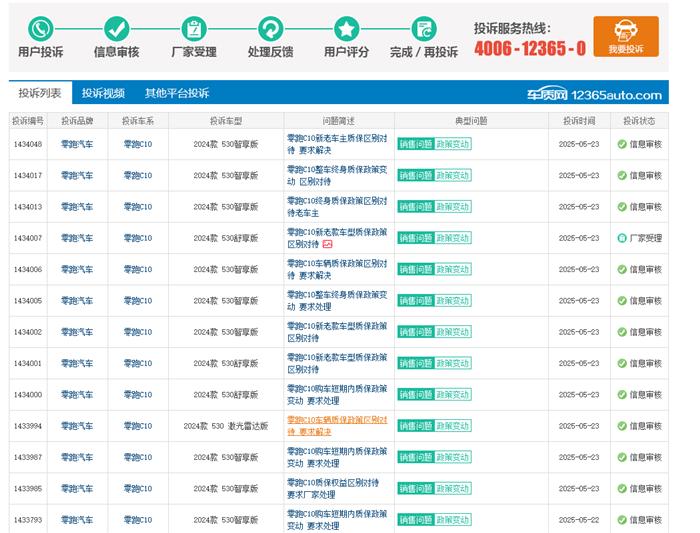Open complaint 1434005 description link
The width and height of the screenshot is (700, 533).
click(337, 300)
